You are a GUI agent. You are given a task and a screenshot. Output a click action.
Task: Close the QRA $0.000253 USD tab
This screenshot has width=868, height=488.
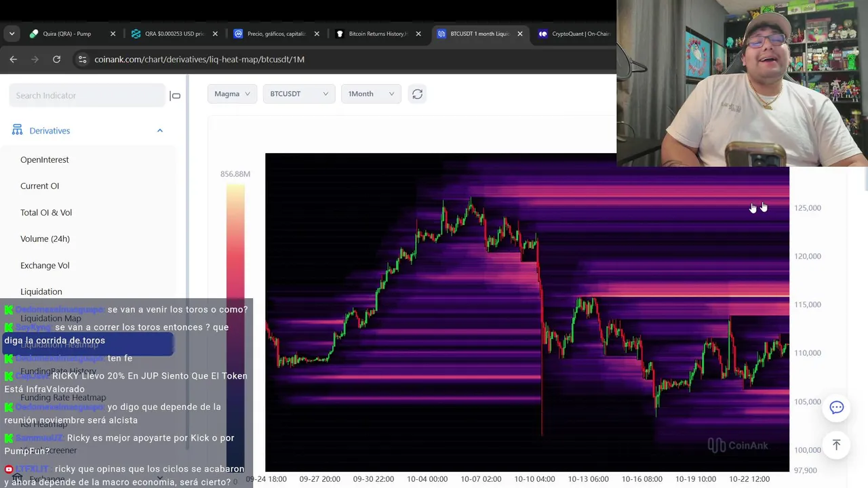215,34
